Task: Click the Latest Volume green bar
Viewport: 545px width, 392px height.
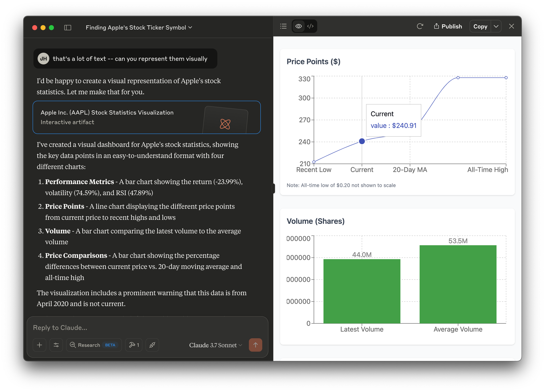Action: pos(362,291)
